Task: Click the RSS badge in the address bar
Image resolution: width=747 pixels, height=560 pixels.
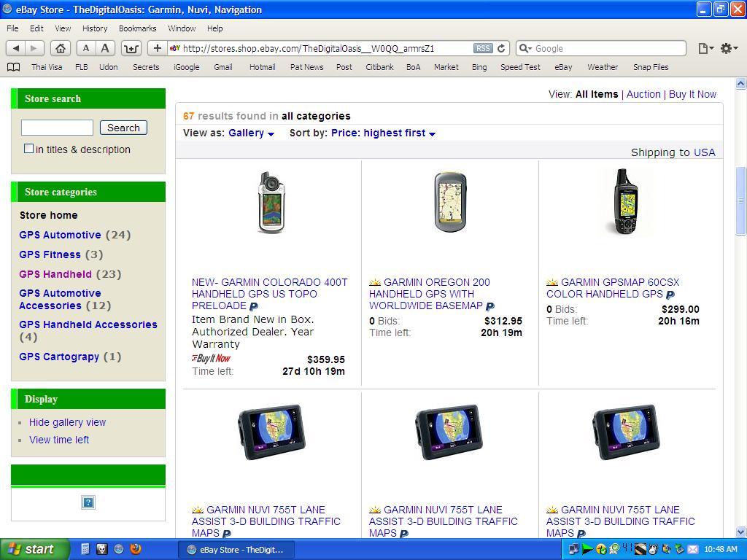Action: 483,48
